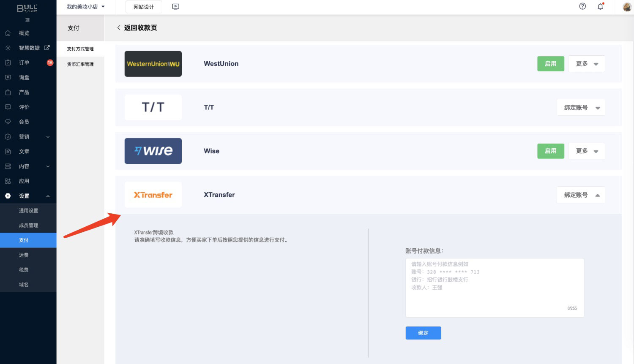Open 货币汇率管理 tab
Screen dimensions: 634x364
click(x=80, y=65)
